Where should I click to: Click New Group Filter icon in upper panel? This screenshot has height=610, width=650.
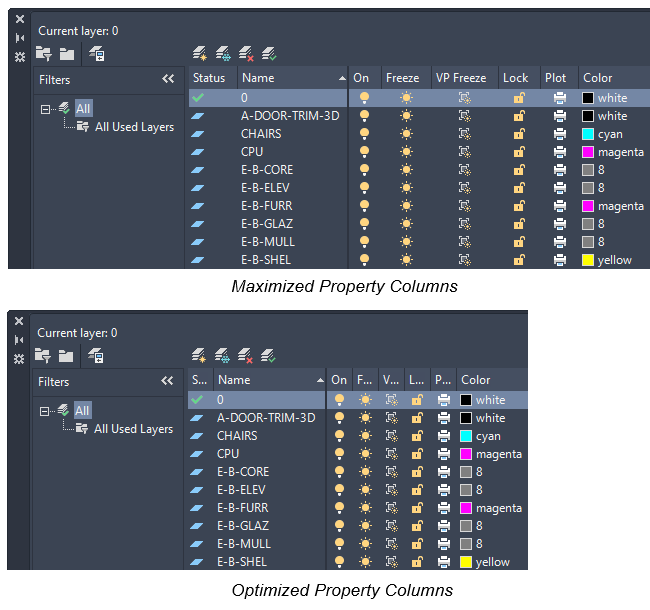(67, 54)
